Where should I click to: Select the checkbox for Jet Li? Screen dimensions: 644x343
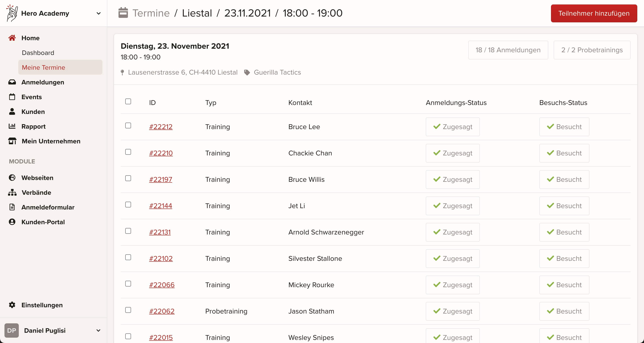coord(128,205)
